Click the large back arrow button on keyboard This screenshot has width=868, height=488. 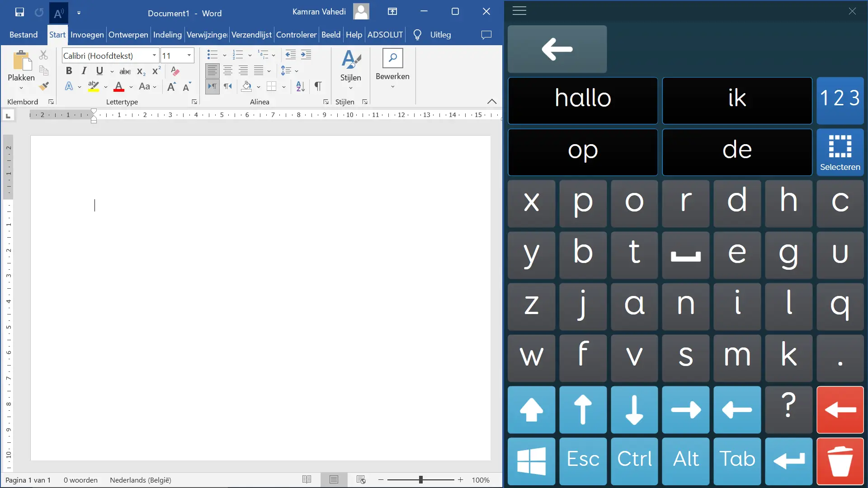(x=557, y=49)
